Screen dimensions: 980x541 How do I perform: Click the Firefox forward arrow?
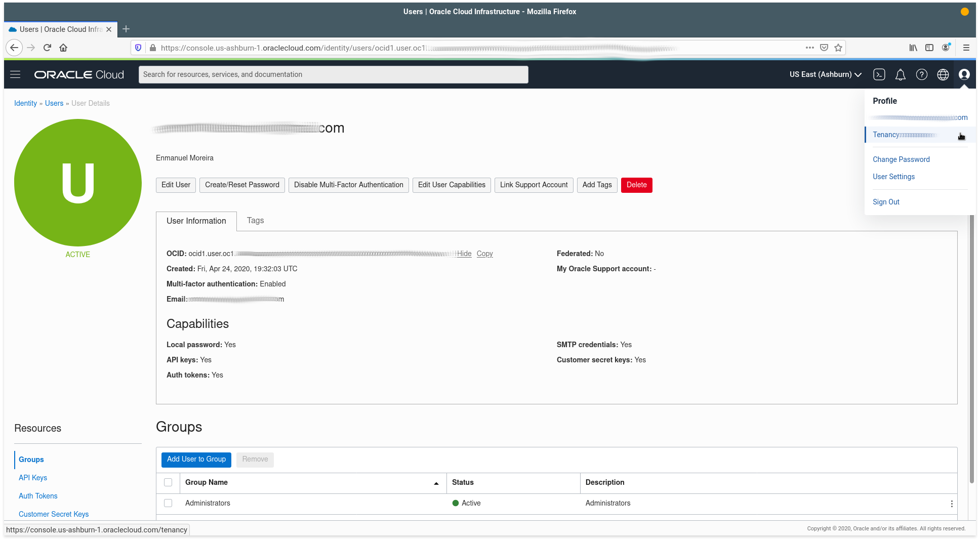(31, 48)
